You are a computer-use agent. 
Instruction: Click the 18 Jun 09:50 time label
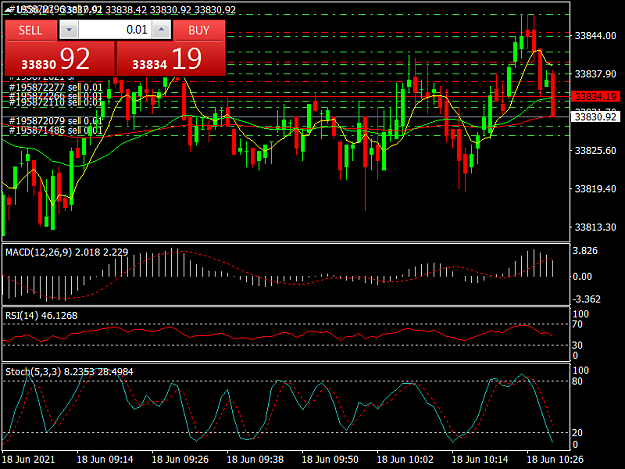[330, 459]
